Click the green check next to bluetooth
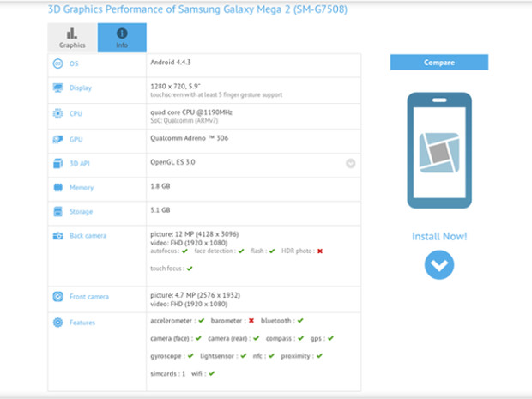This screenshot has height=399, width=532. point(300,321)
